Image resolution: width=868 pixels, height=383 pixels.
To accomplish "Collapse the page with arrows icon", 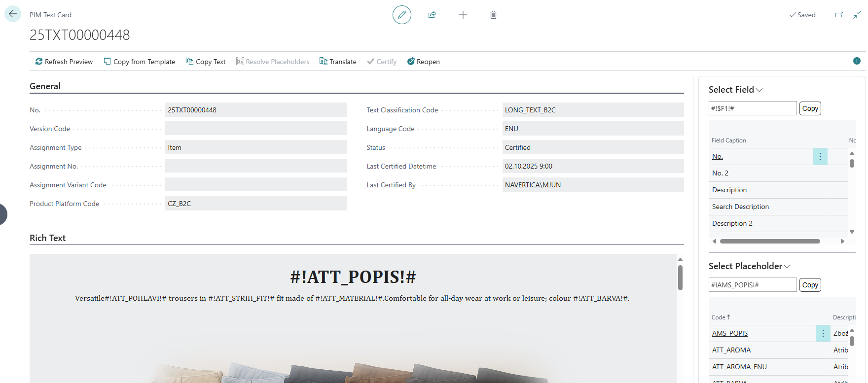I will tap(857, 15).
